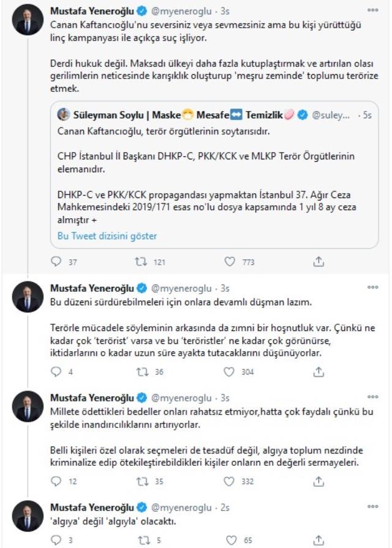Image resolution: width=392 pixels, height=548 pixels.
Task: Open more options on last tweet
Action: (x=372, y=507)
